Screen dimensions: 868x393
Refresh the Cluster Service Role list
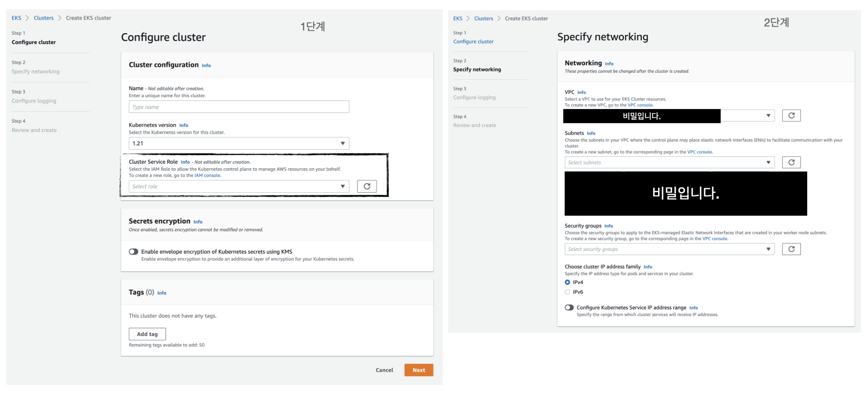pyautogui.click(x=367, y=186)
